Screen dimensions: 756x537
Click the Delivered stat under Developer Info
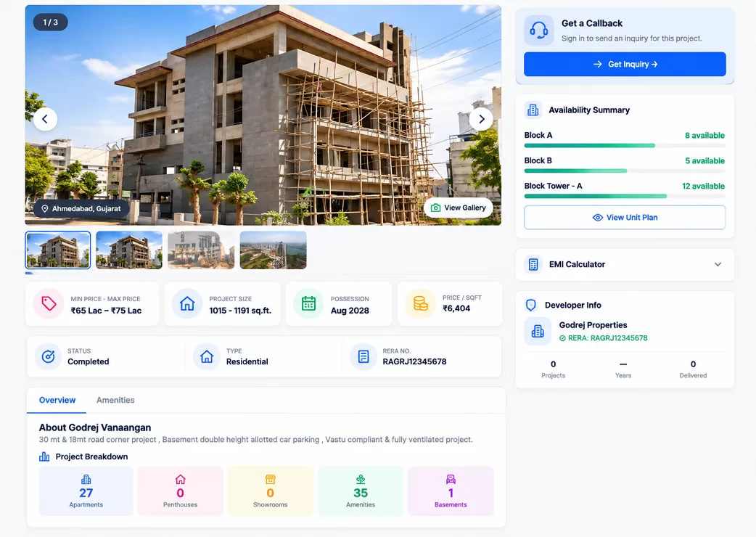[x=693, y=369]
